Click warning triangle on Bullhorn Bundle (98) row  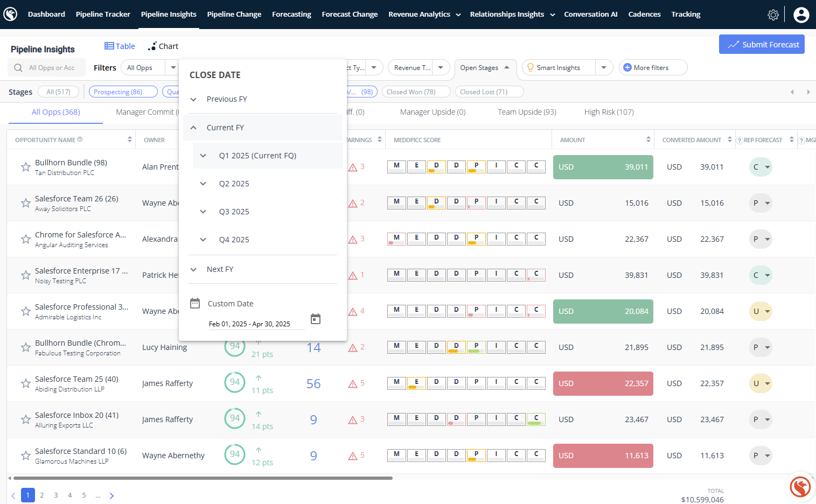tap(353, 167)
